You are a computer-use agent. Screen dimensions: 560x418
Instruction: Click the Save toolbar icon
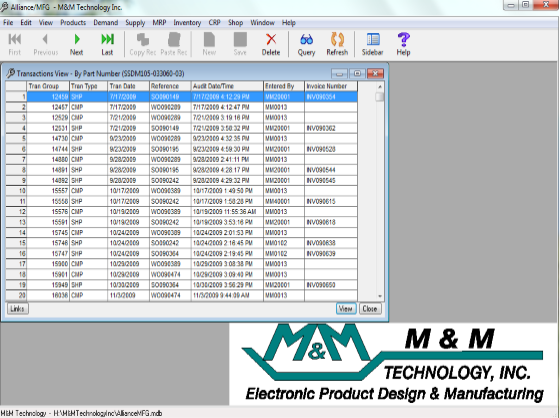click(x=240, y=44)
